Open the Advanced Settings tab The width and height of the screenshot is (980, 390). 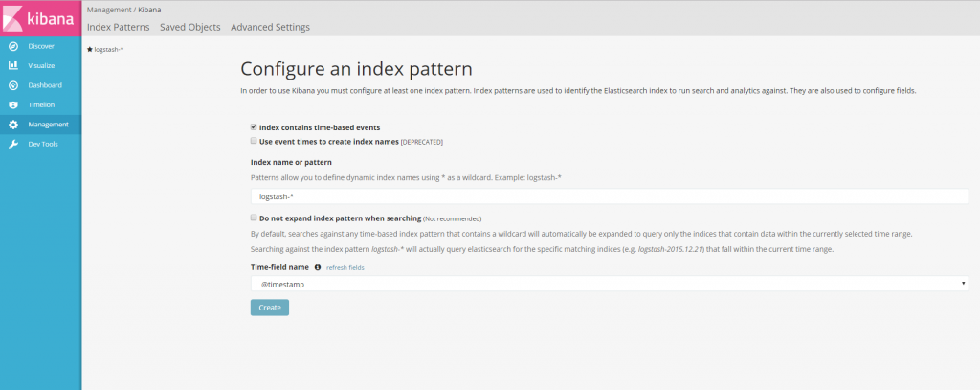coord(270,27)
